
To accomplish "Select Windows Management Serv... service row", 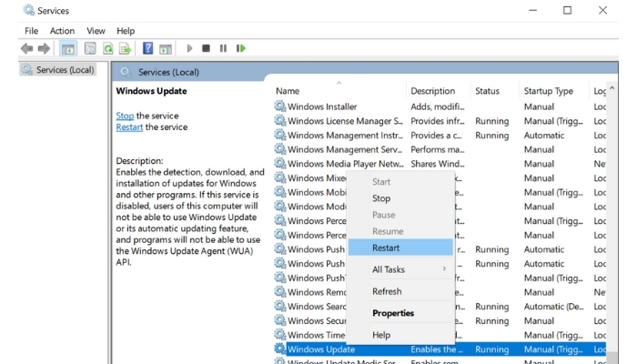I will click(x=440, y=149).
